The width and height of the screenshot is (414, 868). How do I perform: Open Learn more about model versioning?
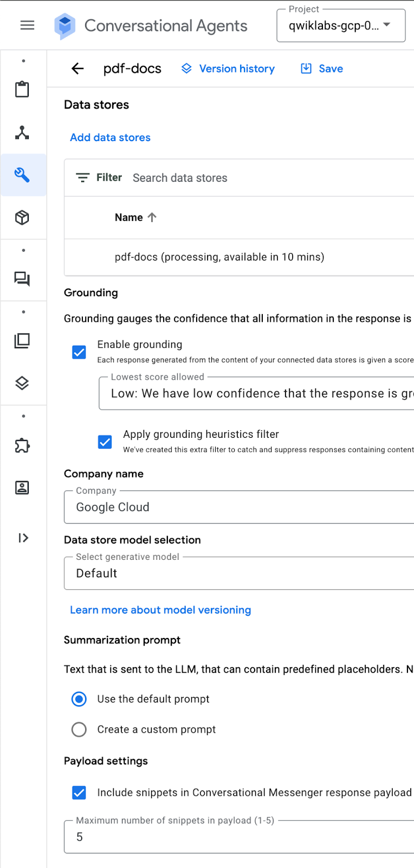(160, 610)
